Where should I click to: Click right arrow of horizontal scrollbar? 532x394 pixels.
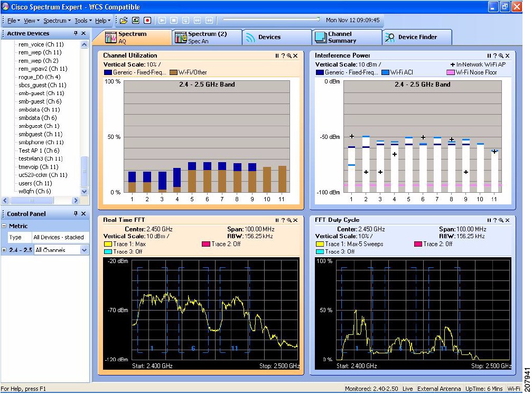coord(76,200)
